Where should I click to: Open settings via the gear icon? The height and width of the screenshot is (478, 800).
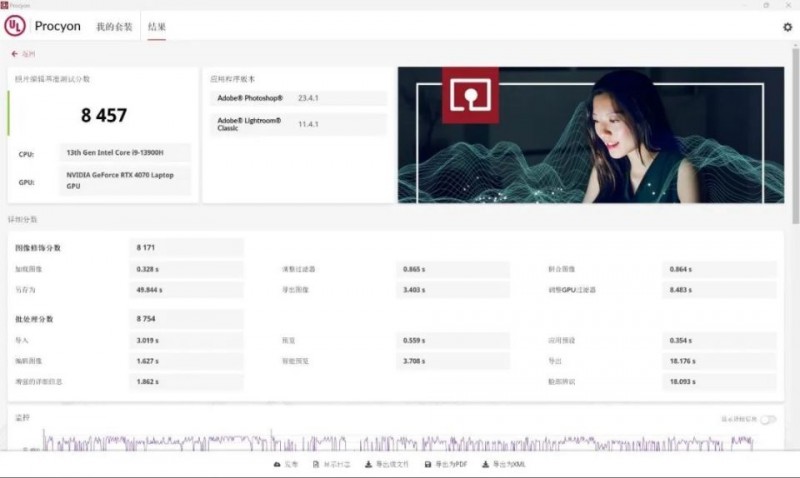787,27
